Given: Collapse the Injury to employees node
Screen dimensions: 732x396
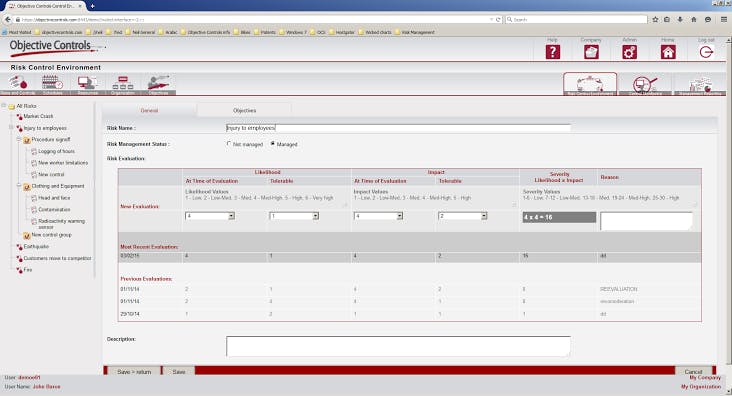Looking at the screenshot, I should (11, 127).
